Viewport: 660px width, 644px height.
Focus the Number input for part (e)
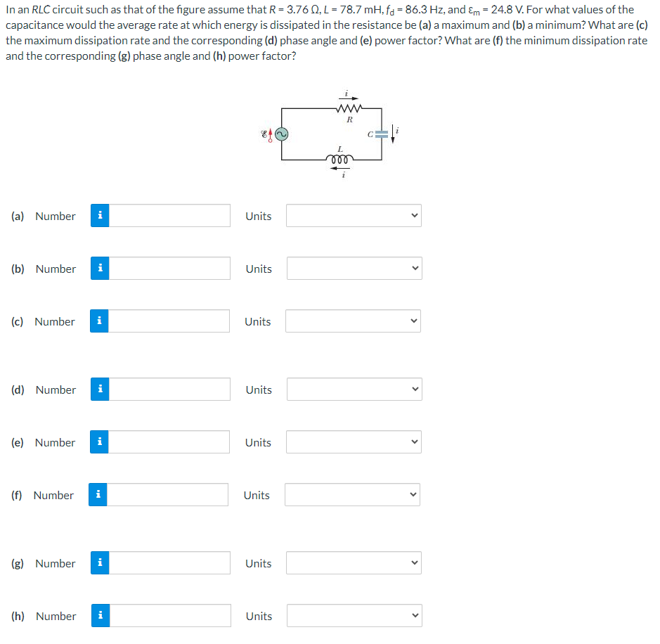(x=169, y=442)
